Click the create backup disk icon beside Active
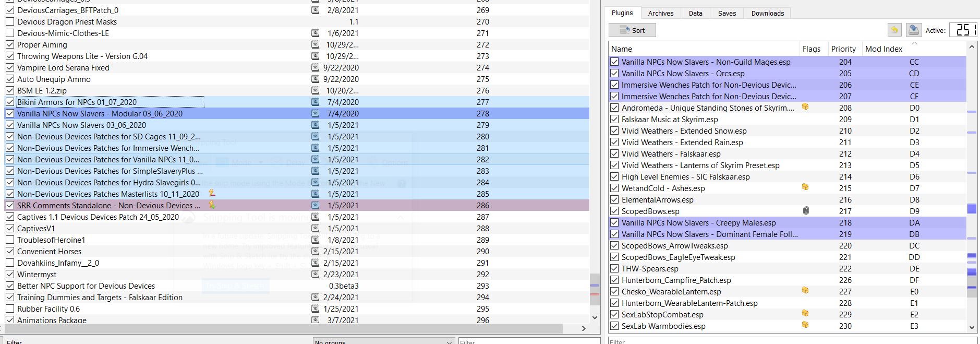980x344 pixels. (x=913, y=30)
